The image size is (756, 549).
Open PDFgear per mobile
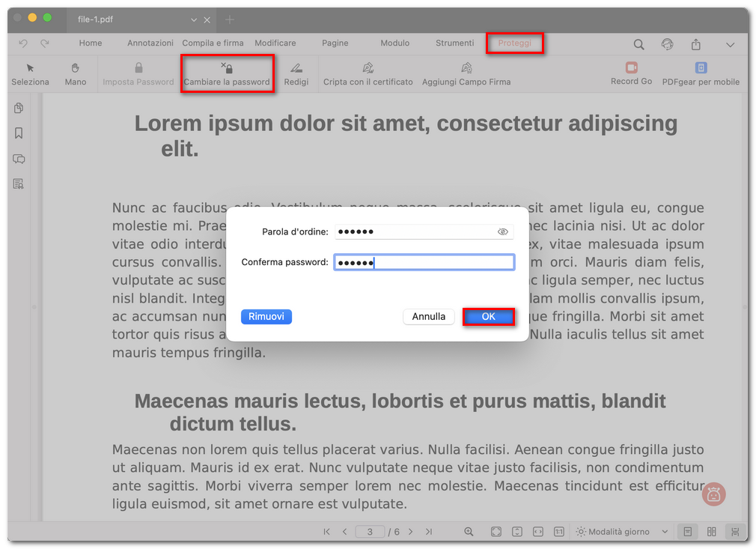click(x=701, y=73)
